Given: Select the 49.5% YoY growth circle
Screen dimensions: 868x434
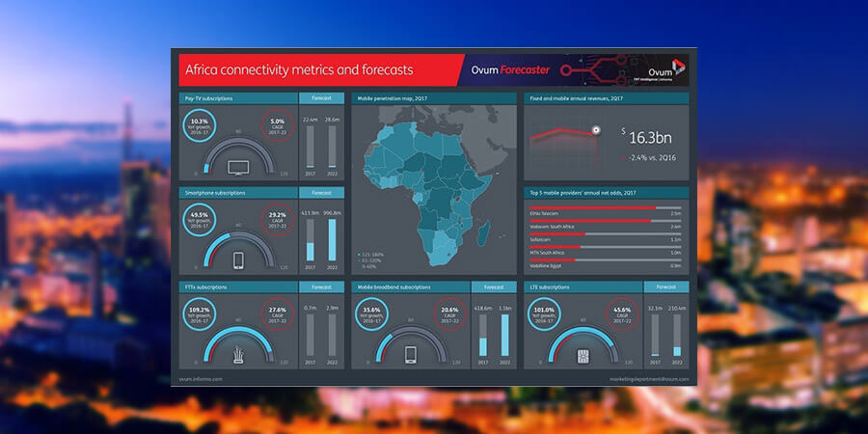Looking at the screenshot, I should point(199,220).
